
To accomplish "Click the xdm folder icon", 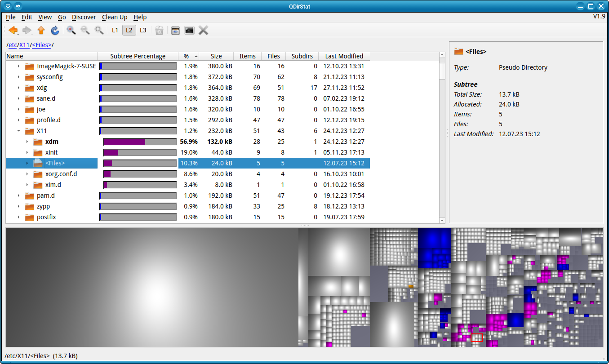I will pos(38,142).
